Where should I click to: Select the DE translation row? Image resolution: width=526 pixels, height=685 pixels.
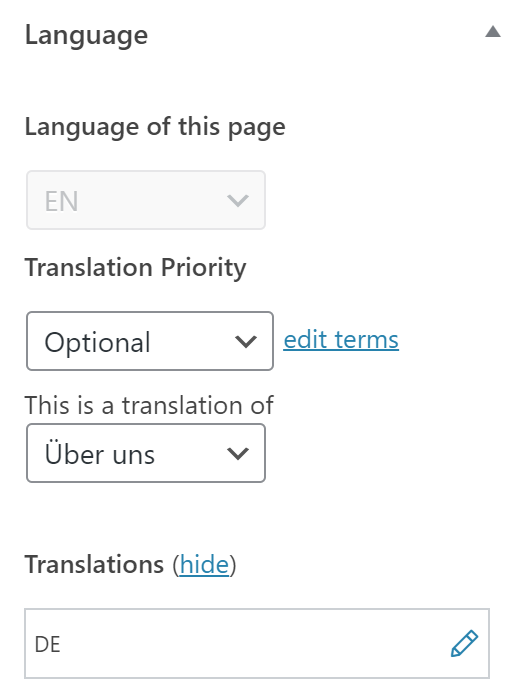257,643
